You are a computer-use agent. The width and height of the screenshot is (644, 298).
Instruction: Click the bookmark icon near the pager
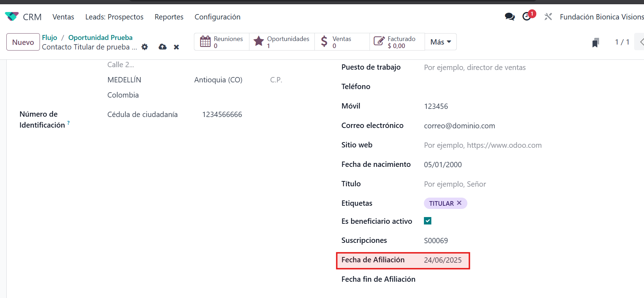596,42
